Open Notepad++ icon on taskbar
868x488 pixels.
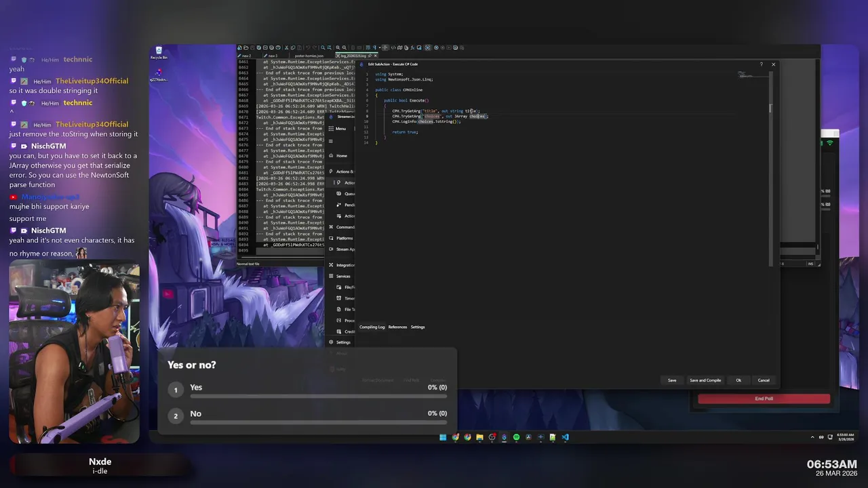pos(553,437)
